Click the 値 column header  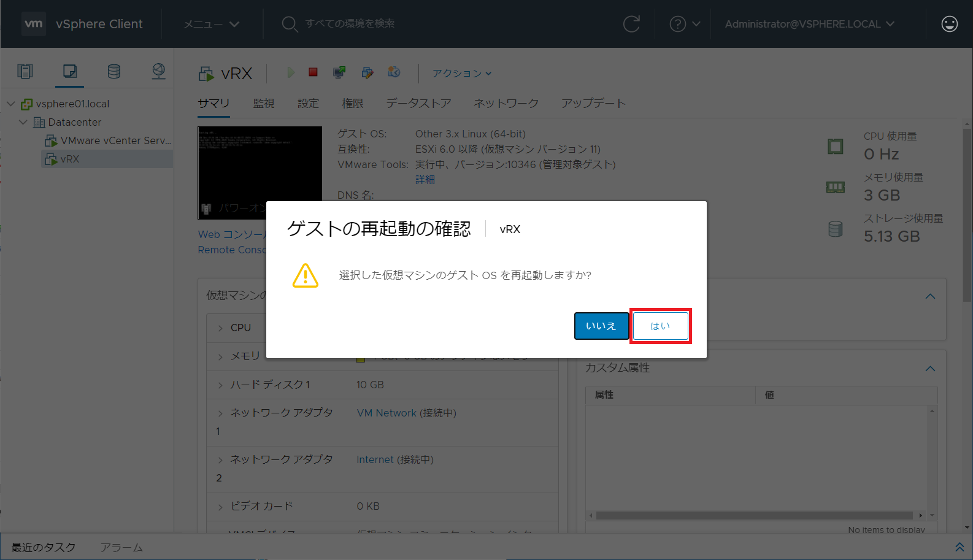click(x=847, y=395)
